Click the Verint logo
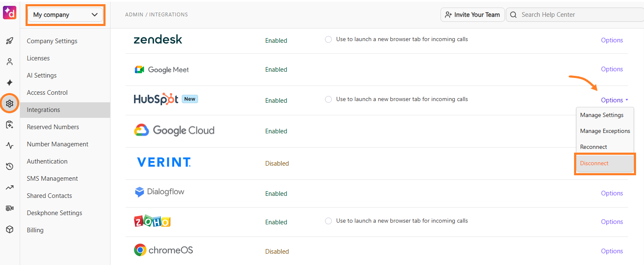This screenshot has width=644, height=265. pos(164,162)
